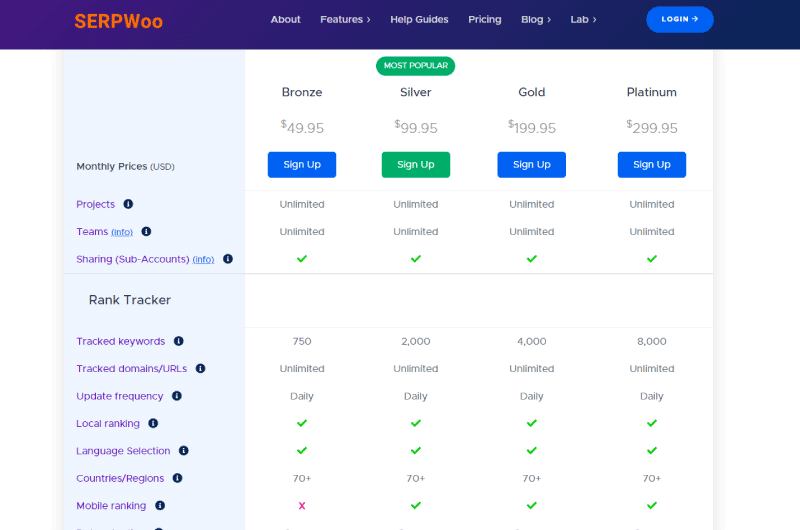Click the info icon next to Local ranking

click(x=153, y=423)
